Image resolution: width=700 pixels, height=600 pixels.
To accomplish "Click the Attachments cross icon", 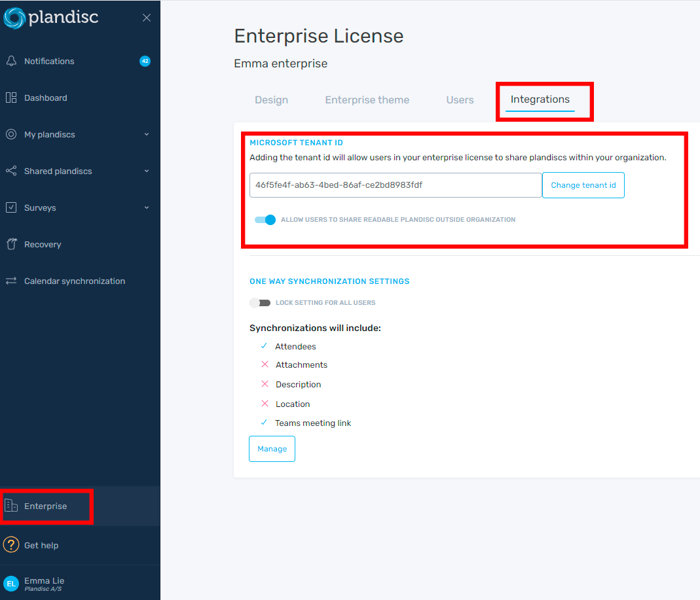I will click(x=265, y=364).
